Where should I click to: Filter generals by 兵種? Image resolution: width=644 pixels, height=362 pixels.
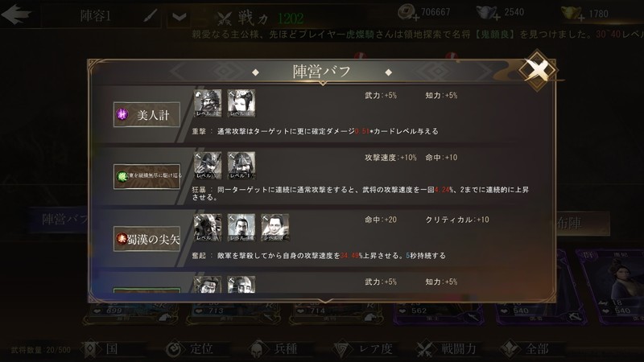[274, 349]
